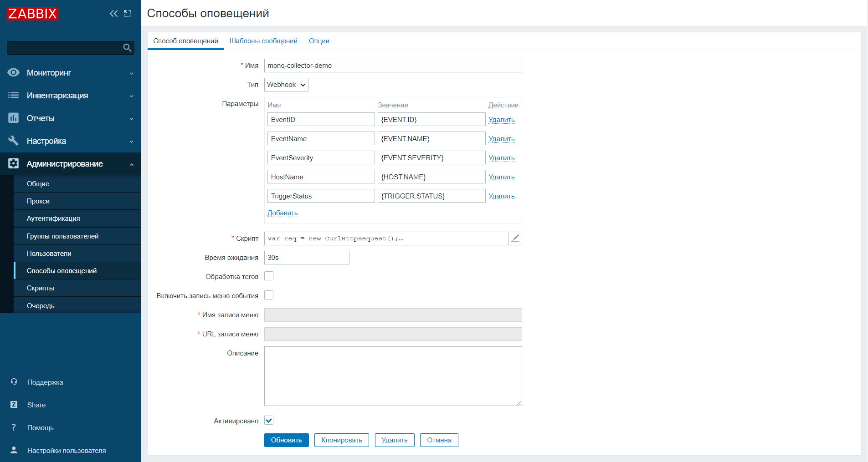
Task: Click the search magnifier icon
Action: point(127,48)
